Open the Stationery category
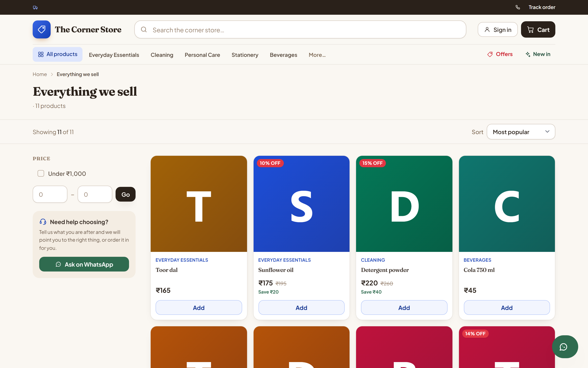This screenshot has height=368, width=588. point(245,55)
